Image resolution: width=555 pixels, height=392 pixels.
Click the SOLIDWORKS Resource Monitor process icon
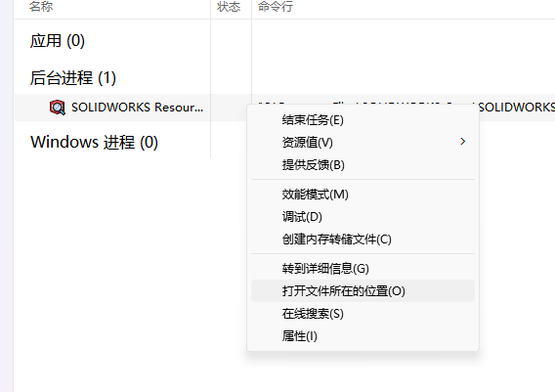coord(58,108)
